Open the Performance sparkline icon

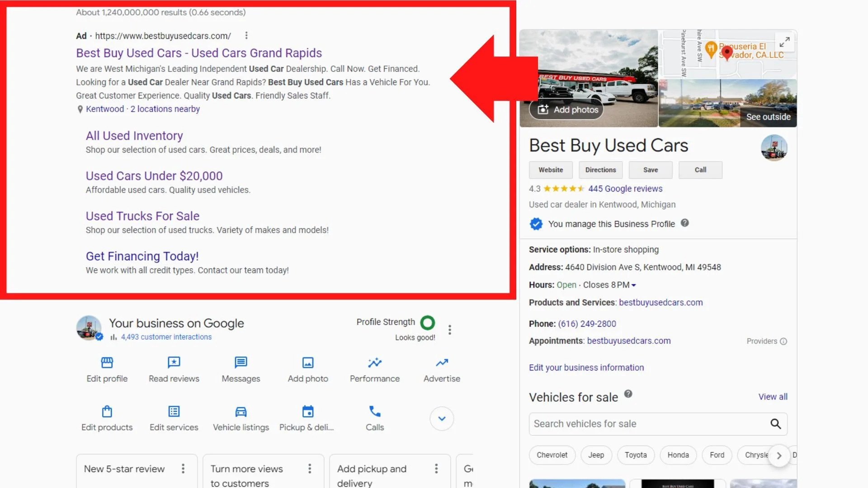[x=374, y=362]
